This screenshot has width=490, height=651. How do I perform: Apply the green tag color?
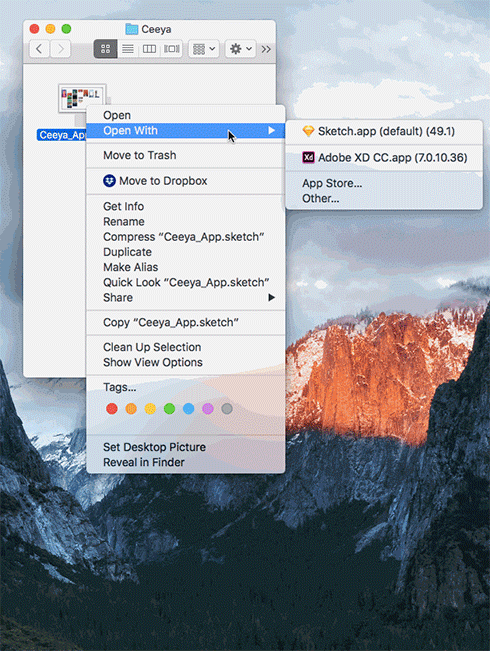(169, 409)
